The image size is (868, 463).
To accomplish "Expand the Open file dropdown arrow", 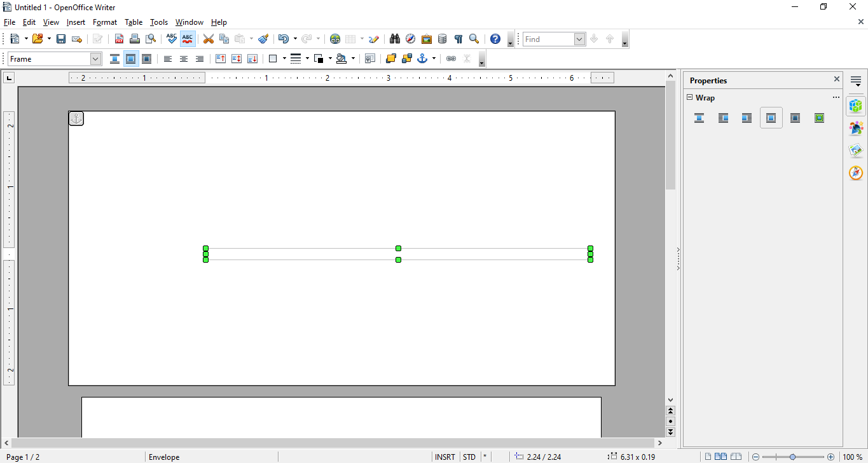I will click(x=49, y=39).
